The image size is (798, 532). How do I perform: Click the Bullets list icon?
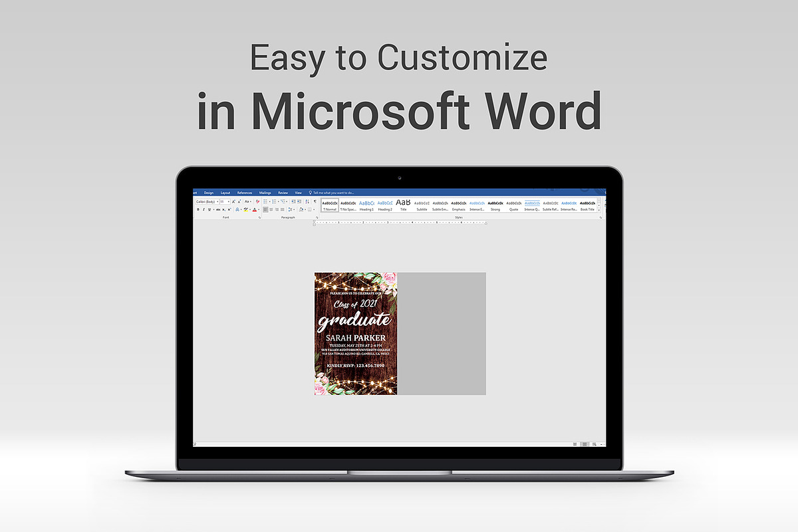point(265,201)
